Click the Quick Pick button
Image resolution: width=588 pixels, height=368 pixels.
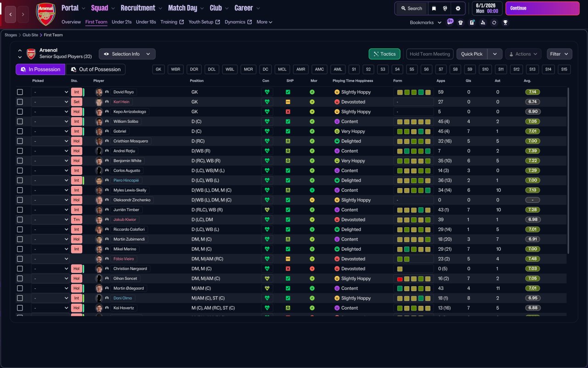[472, 54]
